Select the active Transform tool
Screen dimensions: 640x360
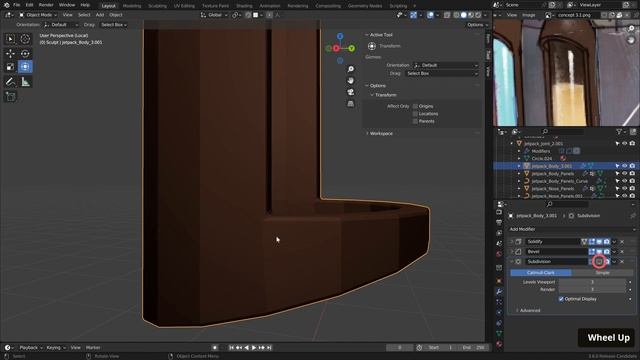[25, 67]
